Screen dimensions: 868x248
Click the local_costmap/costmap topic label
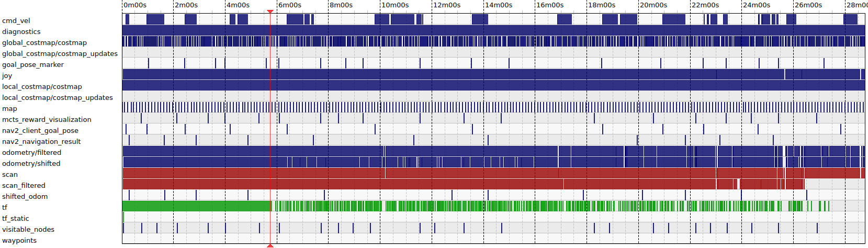pyautogui.click(x=42, y=87)
